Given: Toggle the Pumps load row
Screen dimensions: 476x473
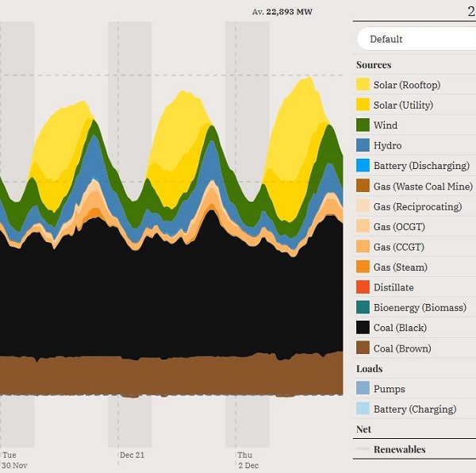Looking at the screenshot, I should point(389,389).
